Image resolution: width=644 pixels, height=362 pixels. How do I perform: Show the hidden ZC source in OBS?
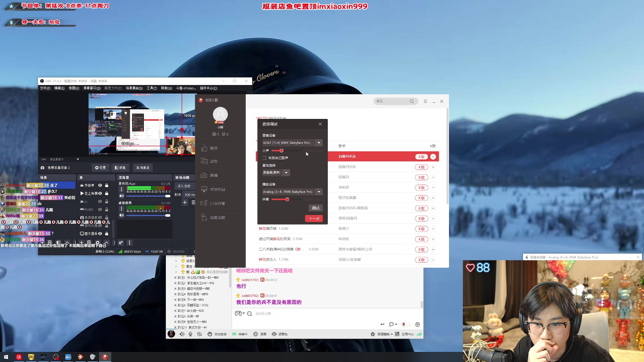point(100,201)
